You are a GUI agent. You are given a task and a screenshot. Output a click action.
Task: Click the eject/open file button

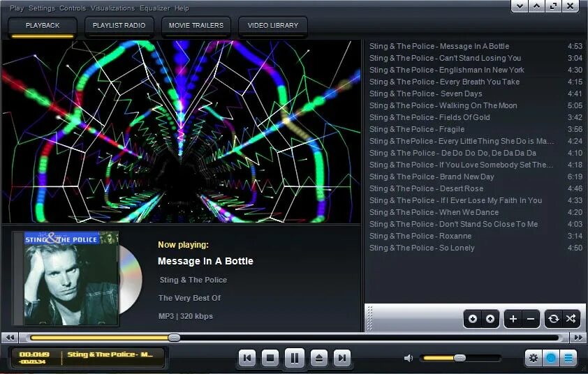pos(318,358)
